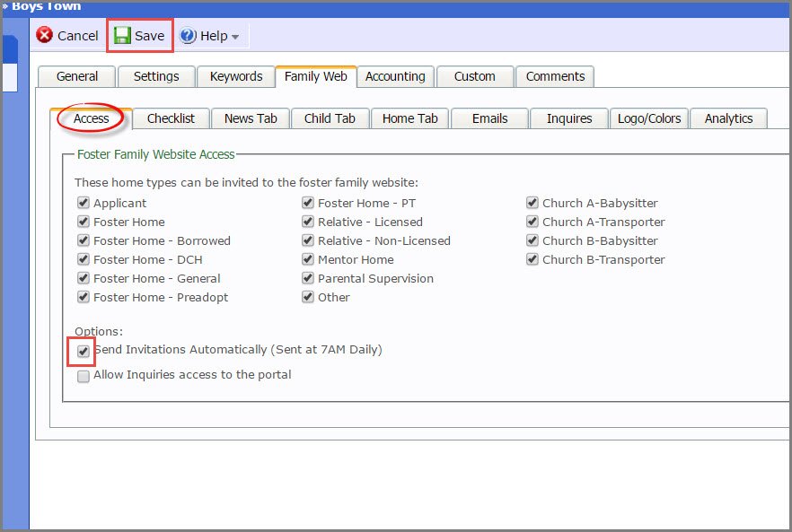Open the Keywords tab
792x532 pixels.
point(236,76)
